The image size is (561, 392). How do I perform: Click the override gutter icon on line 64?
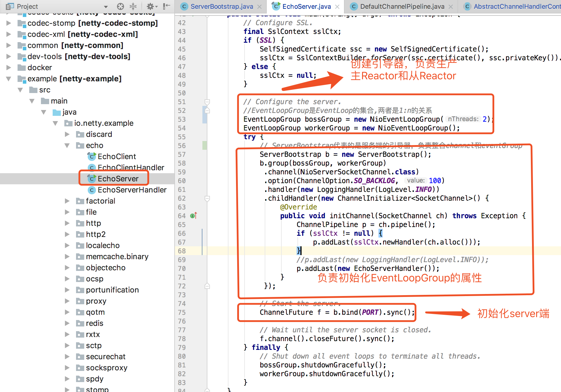tap(194, 216)
